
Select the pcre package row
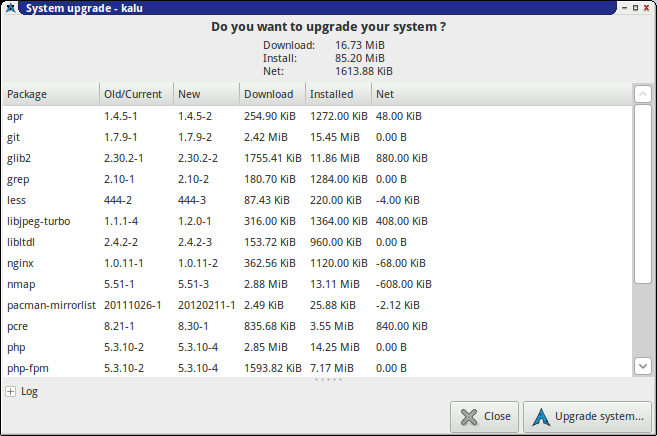[317, 326]
